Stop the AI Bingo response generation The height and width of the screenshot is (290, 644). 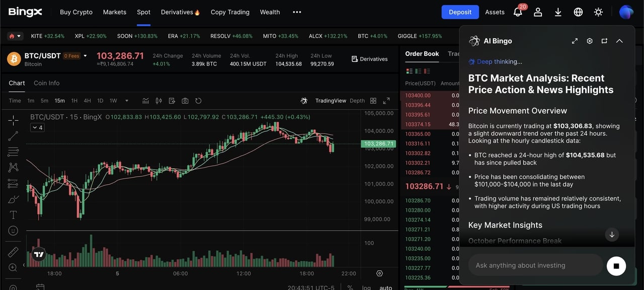click(x=616, y=266)
